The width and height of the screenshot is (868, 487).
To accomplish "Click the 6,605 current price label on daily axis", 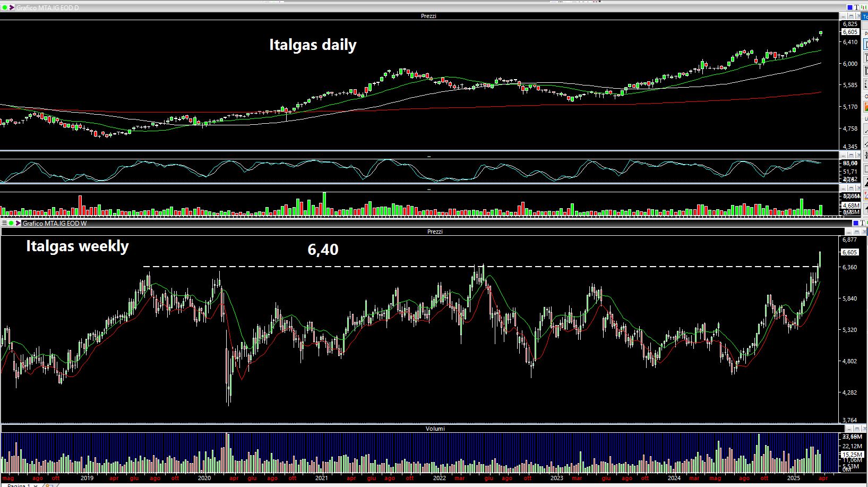I will pyautogui.click(x=850, y=32).
